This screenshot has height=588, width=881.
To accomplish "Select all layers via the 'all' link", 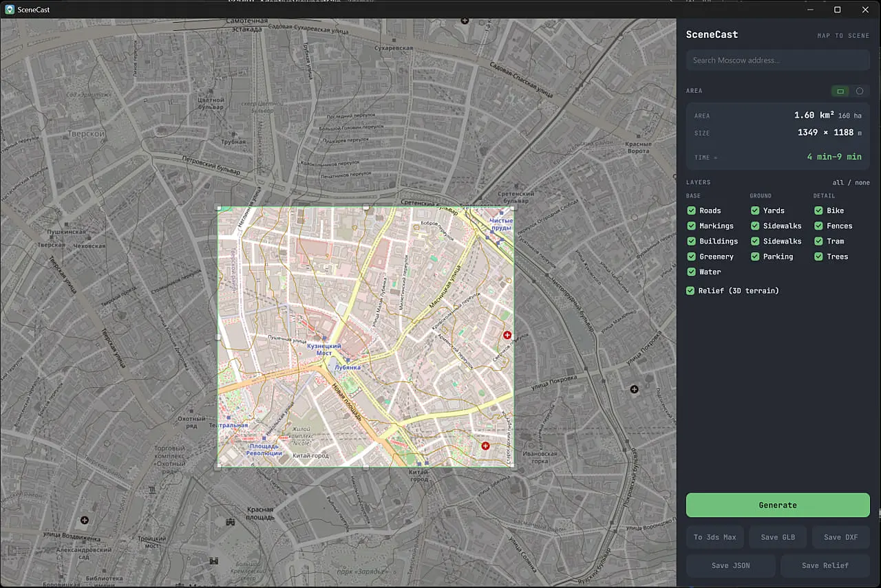I will (x=838, y=183).
